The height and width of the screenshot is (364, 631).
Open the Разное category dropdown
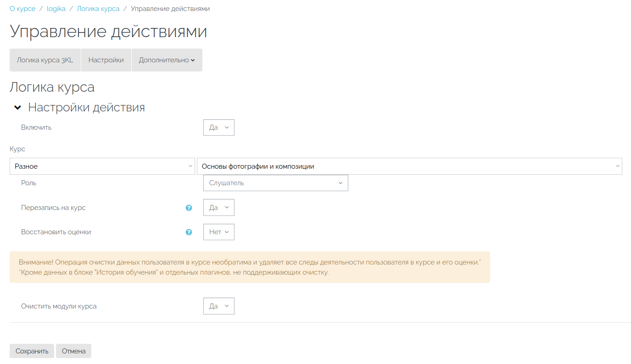click(102, 166)
